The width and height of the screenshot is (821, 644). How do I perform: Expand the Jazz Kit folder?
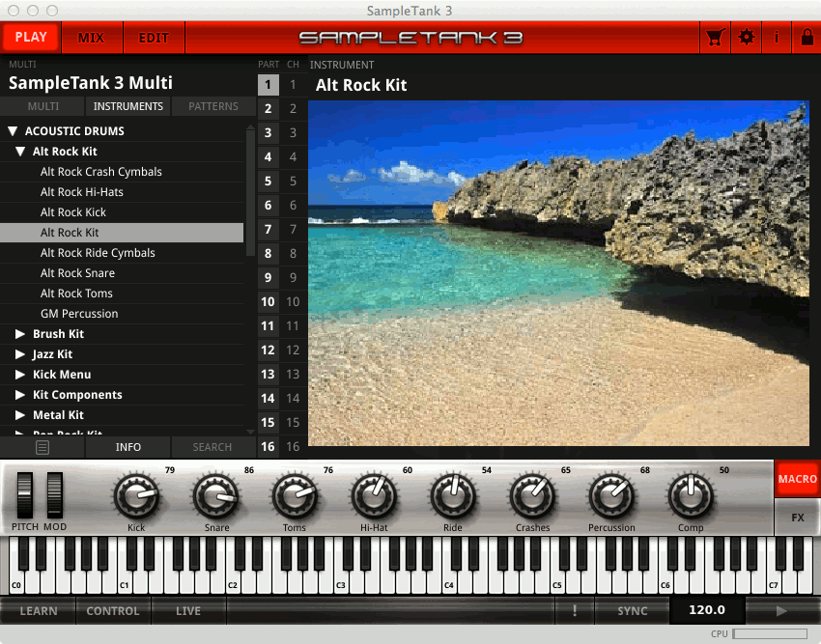click(20, 354)
